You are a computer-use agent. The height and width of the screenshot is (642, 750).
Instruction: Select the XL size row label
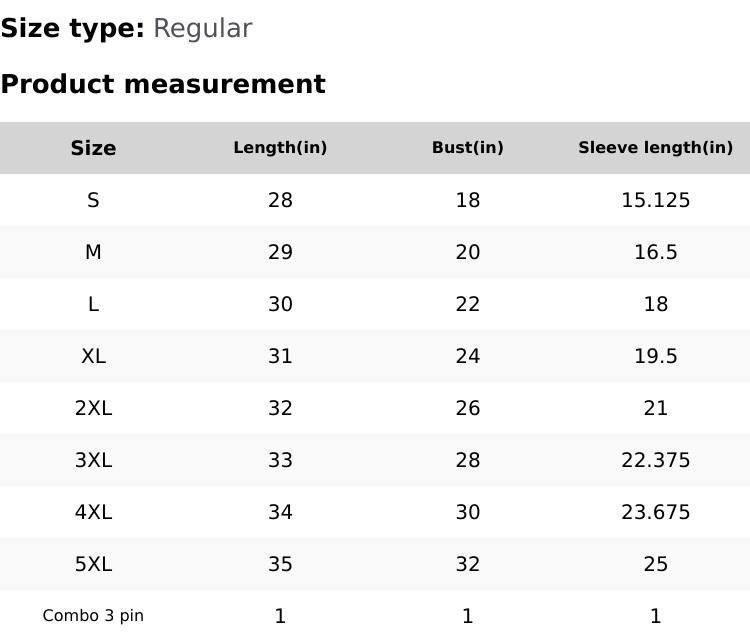(x=93, y=356)
